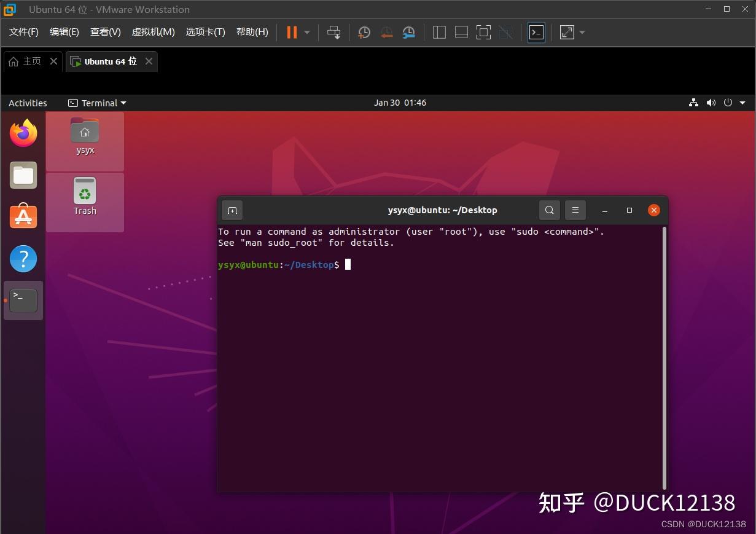Enter full screen mode for the VM
The image size is (756, 534).
click(x=483, y=32)
